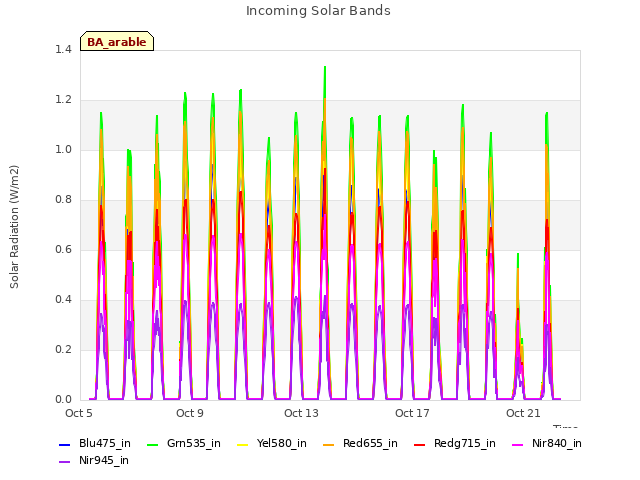
Task: Select the Grn535_in legend label
Action: point(194,444)
